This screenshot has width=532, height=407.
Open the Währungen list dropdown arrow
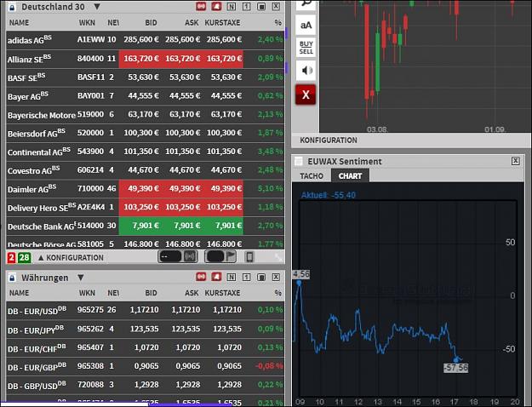(81, 278)
